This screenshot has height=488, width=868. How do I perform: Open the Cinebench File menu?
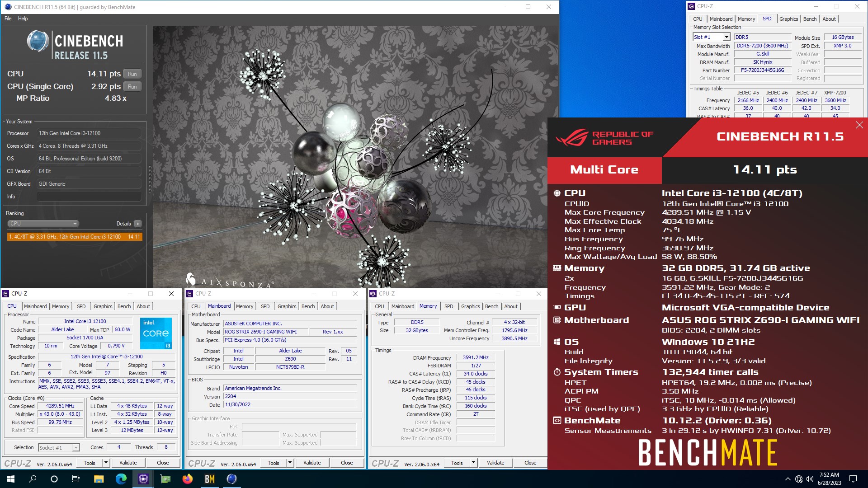pos(8,19)
